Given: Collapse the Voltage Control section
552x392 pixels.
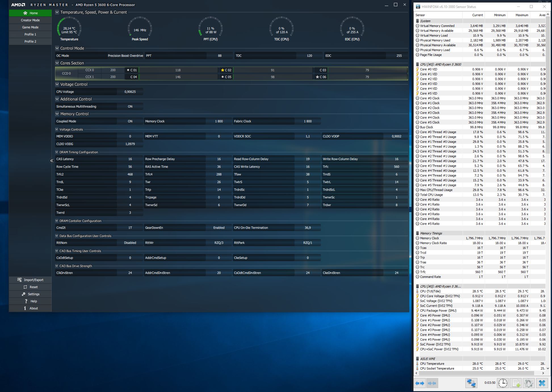Looking at the screenshot, I should (x=57, y=84).
